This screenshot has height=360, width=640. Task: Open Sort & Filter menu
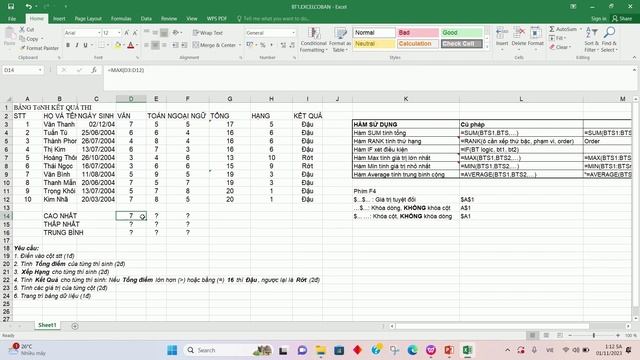pyautogui.click(x=591, y=39)
